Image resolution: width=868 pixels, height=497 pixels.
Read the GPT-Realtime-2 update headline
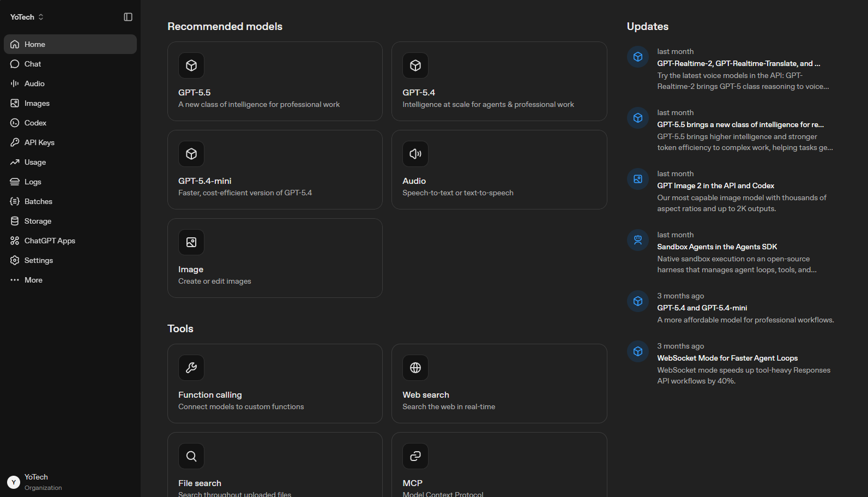click(739, 64)
